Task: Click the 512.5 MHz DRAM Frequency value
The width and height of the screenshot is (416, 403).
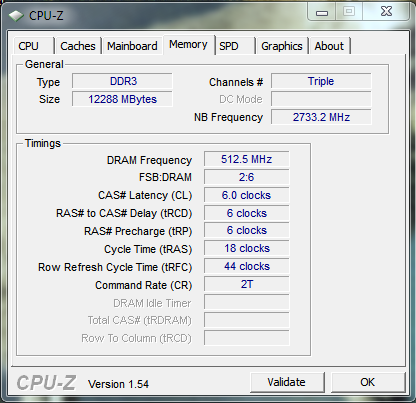Action: point(247,159)
